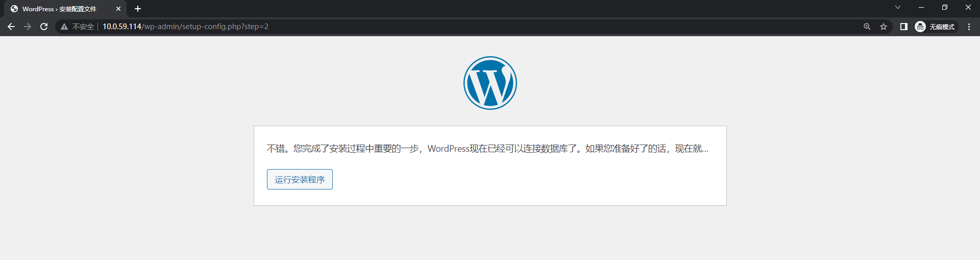Reload the current page
Viewport: 980px width, 260px height.
tap(44, 27)
